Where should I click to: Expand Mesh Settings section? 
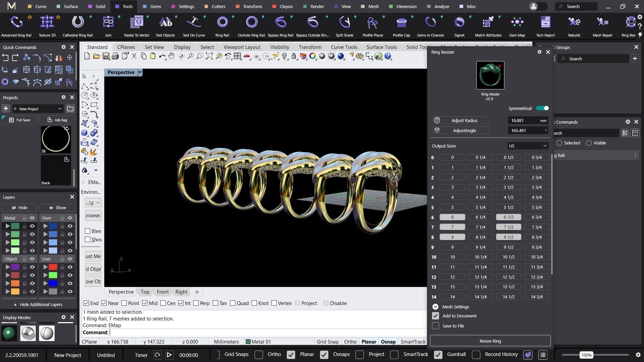point(435,307)
